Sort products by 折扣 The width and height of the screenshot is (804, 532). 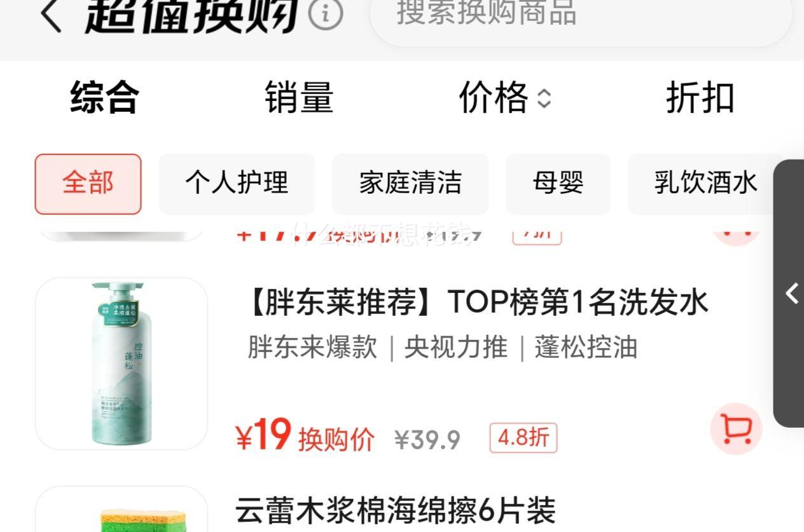tap(700, 97)
